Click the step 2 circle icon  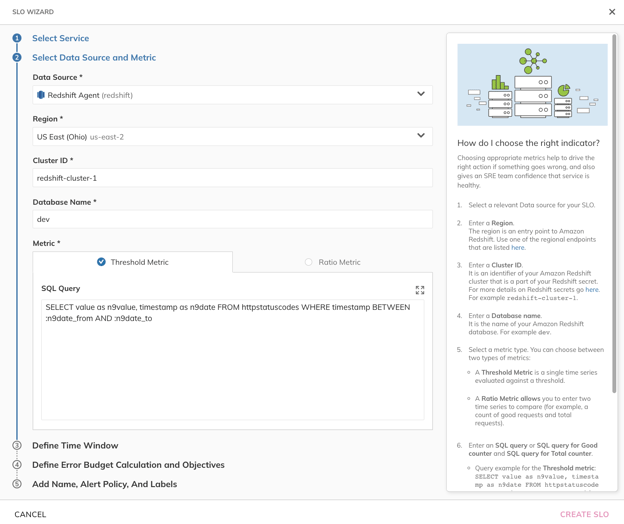tap(17, 58)
